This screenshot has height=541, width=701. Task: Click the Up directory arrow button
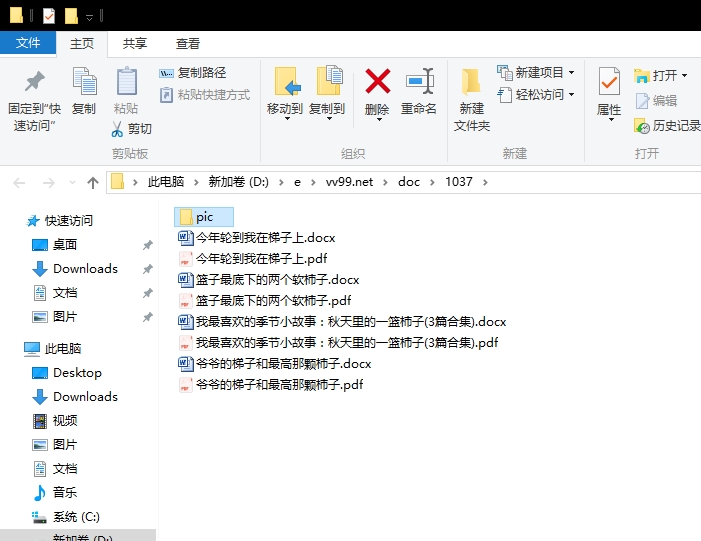point(93,182)
